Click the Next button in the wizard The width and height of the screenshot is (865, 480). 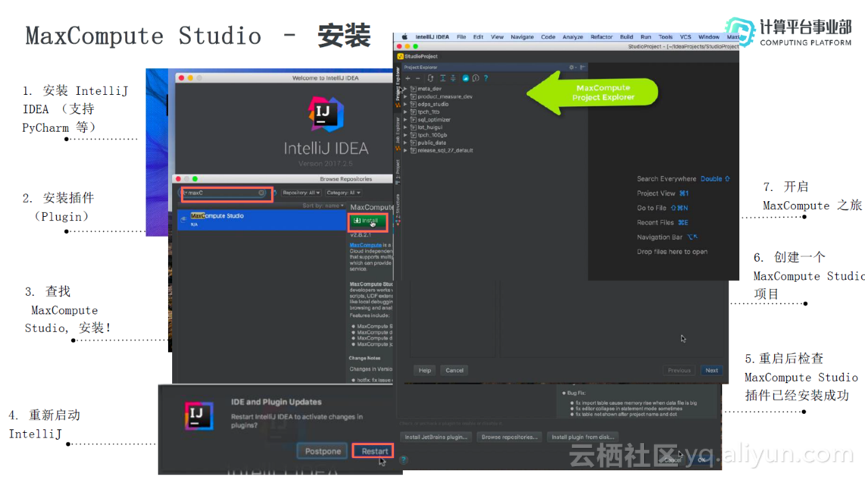click(712, 371)
